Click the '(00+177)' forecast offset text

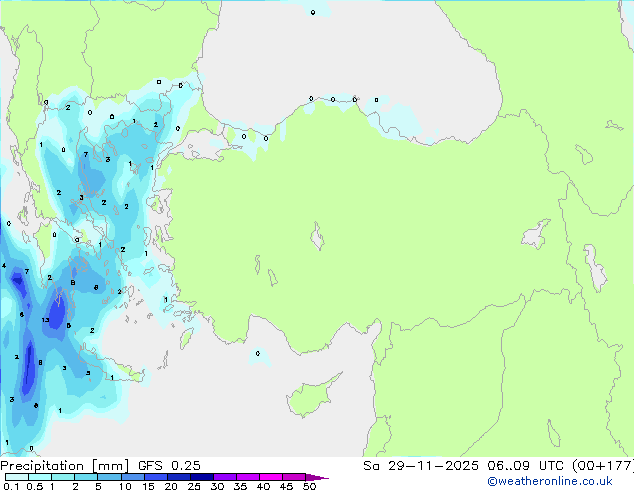click(603, 466)
